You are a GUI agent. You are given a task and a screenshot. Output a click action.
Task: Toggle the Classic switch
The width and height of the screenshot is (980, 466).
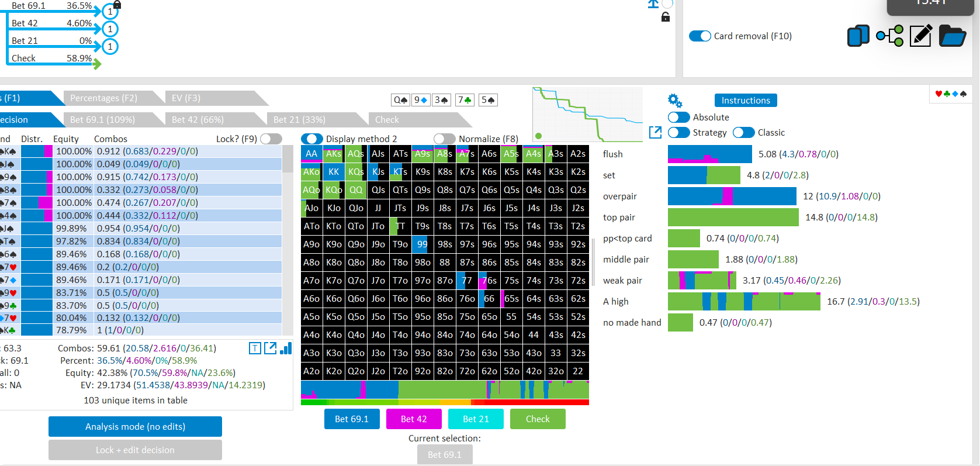coord(744,133)
